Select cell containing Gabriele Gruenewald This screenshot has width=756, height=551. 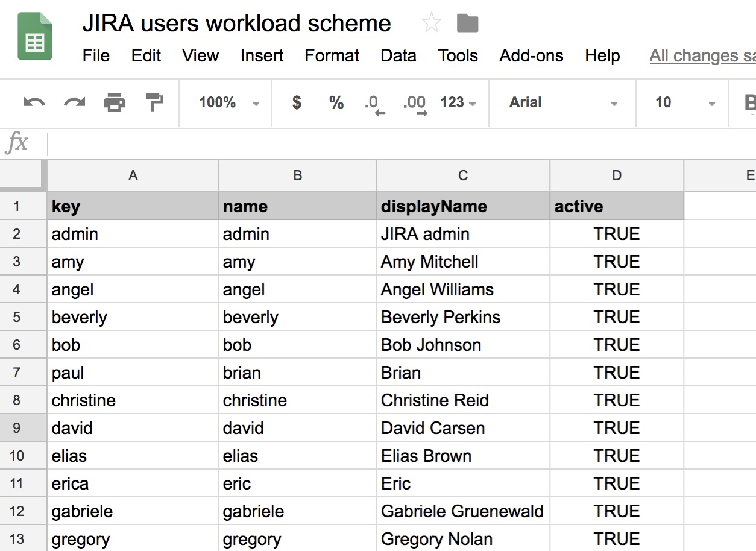462,511
